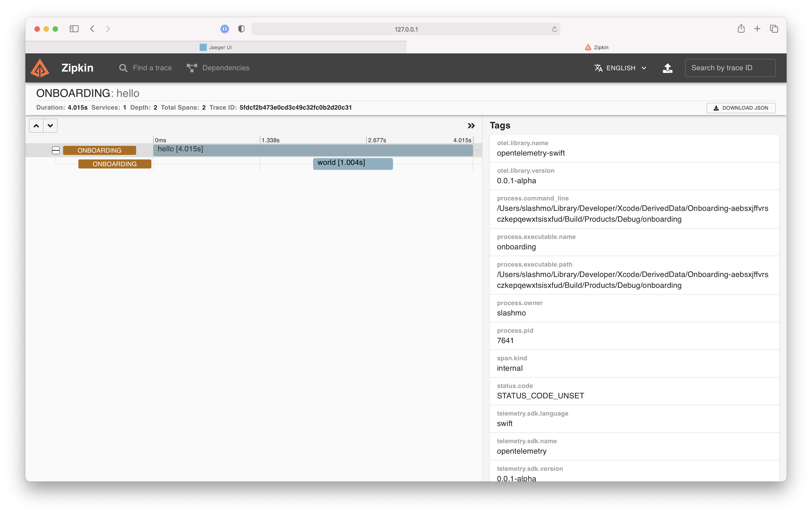Click DOWNLOAD JSON button
This screenshot has height=515, width=812.
click(x=741, y=108)
